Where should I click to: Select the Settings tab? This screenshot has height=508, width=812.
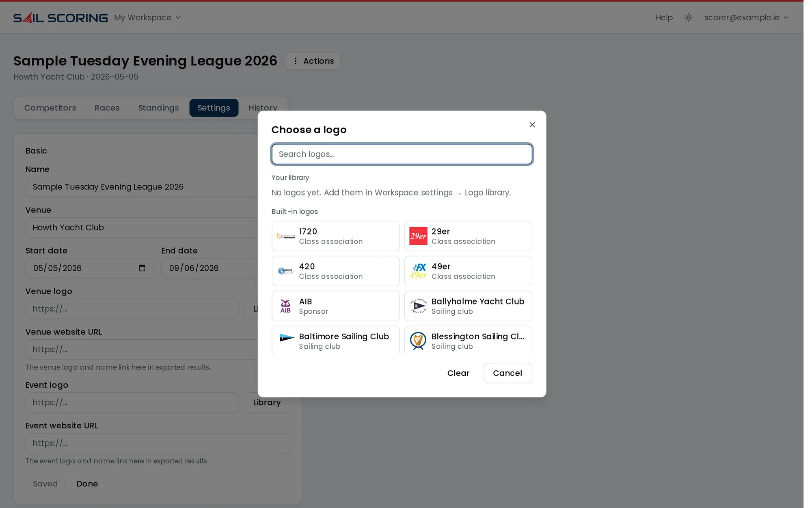tap(214, 108)
